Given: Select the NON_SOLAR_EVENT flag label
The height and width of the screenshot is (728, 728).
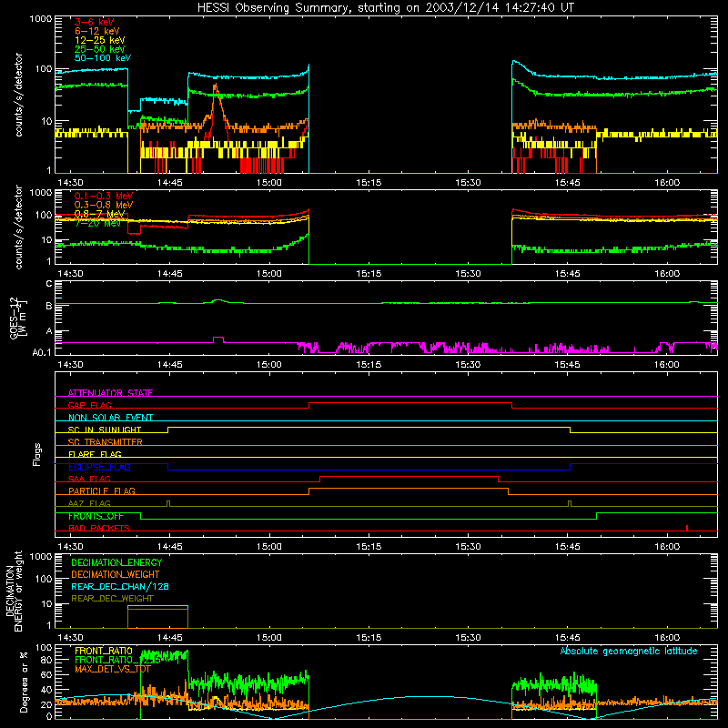Looking at the screenshot, I should pos(110,418).
